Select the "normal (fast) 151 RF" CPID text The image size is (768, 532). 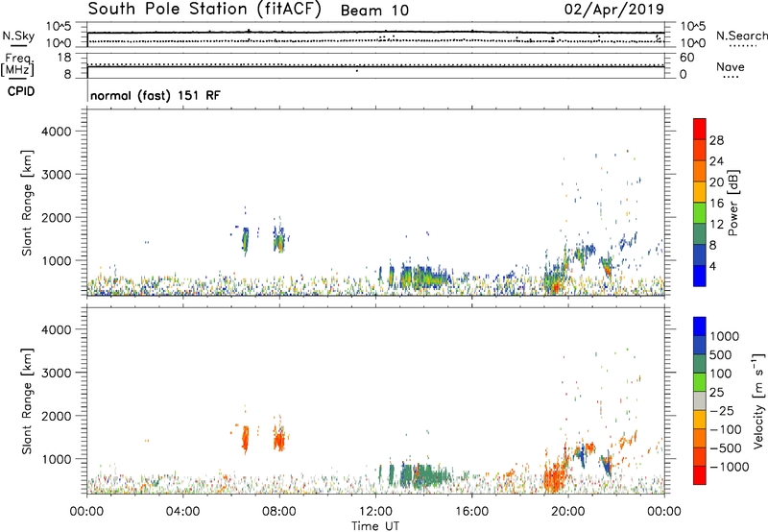tap(156, 95)
